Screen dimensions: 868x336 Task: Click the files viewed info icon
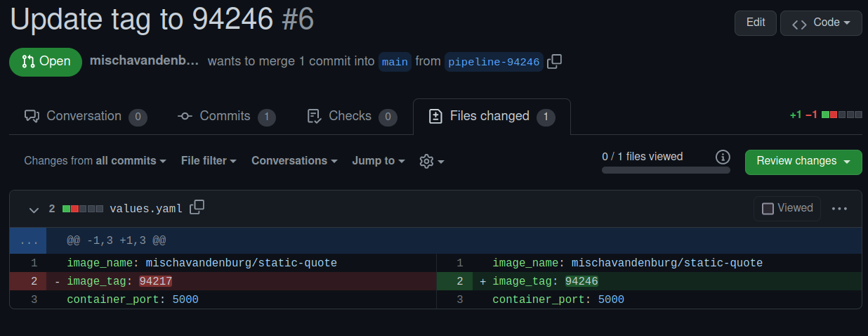pos(722,157)
